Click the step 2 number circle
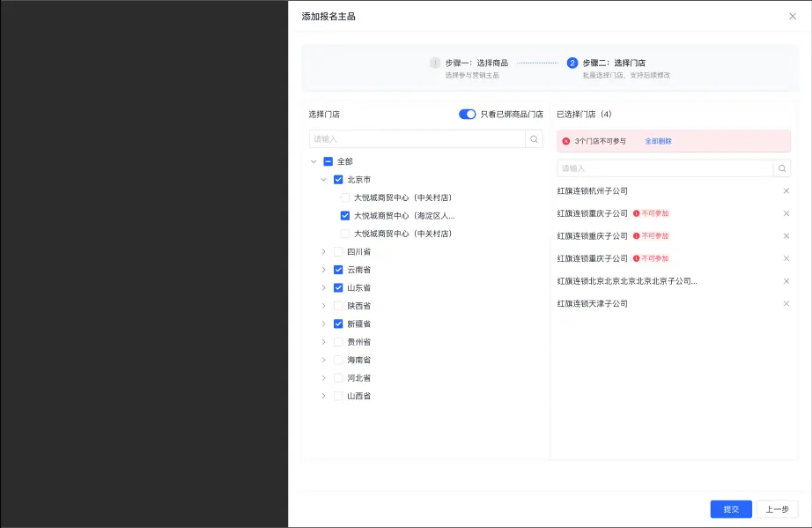Viewport: 812px width, 528px height. pos(572,63)
